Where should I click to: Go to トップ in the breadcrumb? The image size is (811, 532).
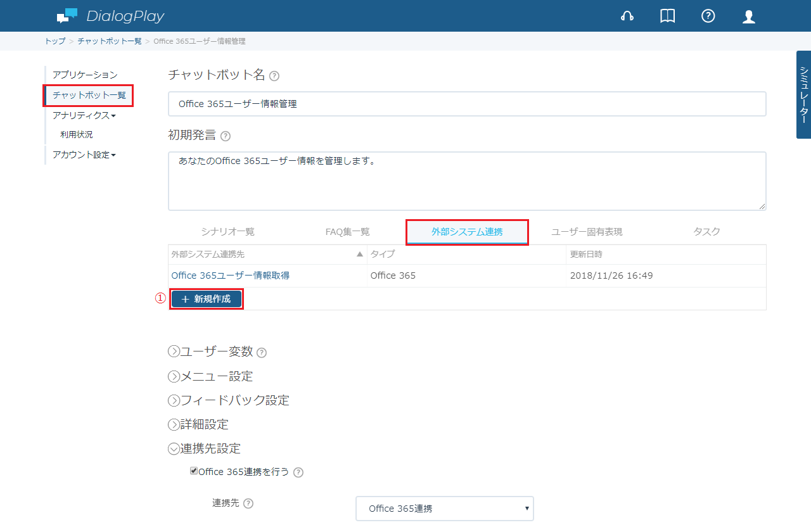coord(54,41)
